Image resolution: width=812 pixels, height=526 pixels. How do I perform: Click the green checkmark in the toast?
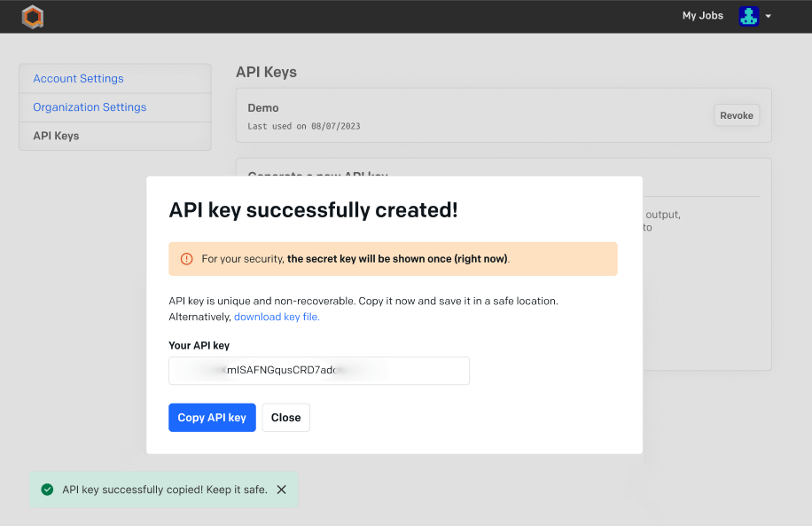pyautogui.click(x=46, y=489)
